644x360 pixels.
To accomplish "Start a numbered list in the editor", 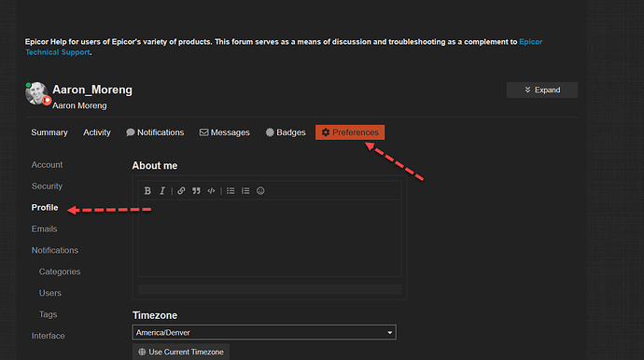I will coord(245,191).
